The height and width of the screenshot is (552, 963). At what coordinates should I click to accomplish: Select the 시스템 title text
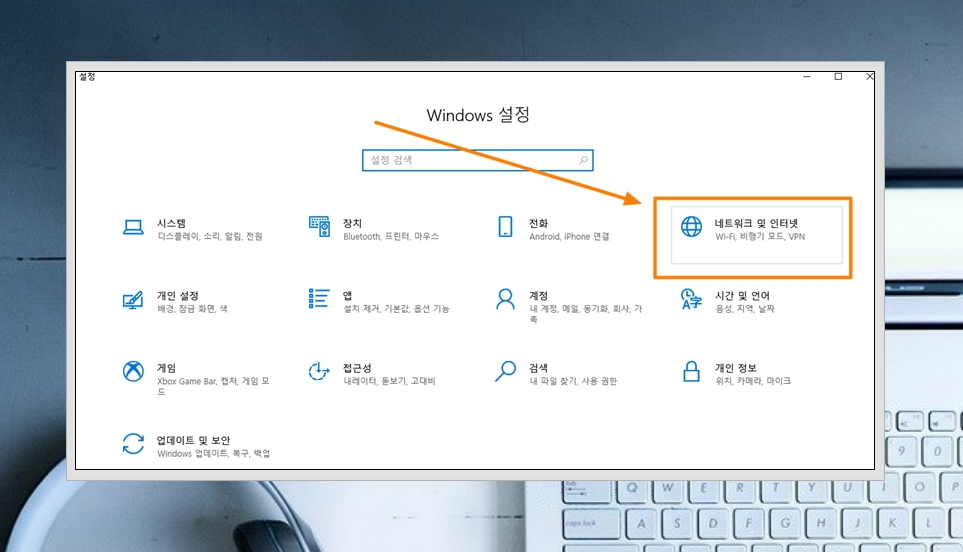coord(171,224)
